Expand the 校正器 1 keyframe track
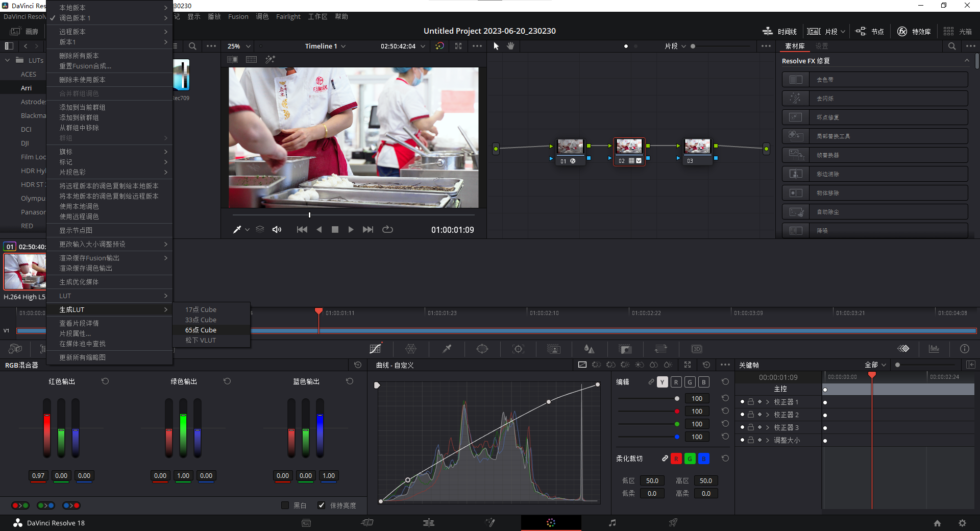This screenshot has height=531, width=980. [x=767, y=402]
